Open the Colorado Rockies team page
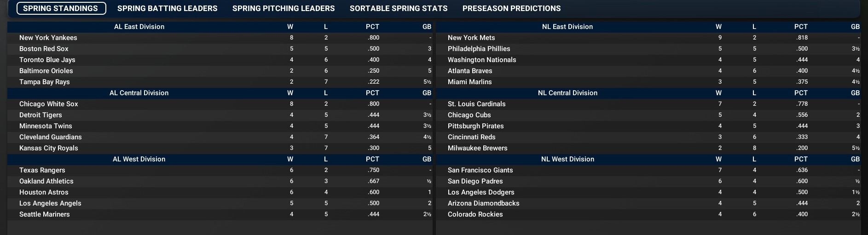 475,214
